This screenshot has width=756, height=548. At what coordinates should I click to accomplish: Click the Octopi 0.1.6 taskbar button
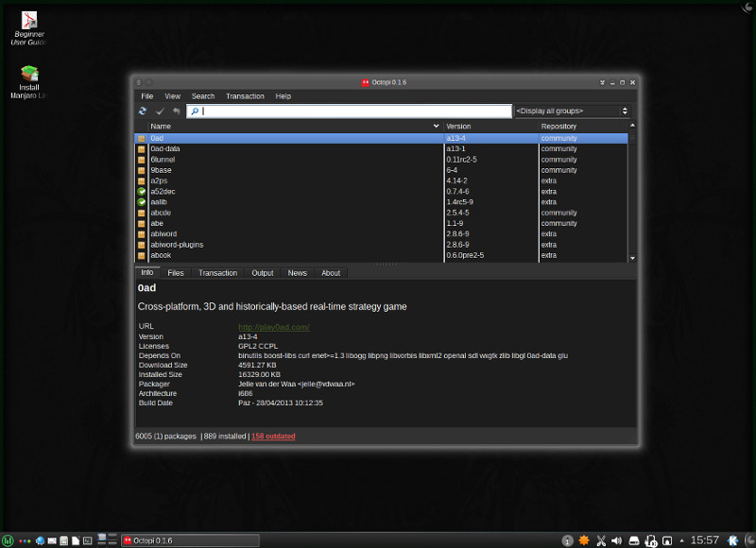(x=189, y=540)
